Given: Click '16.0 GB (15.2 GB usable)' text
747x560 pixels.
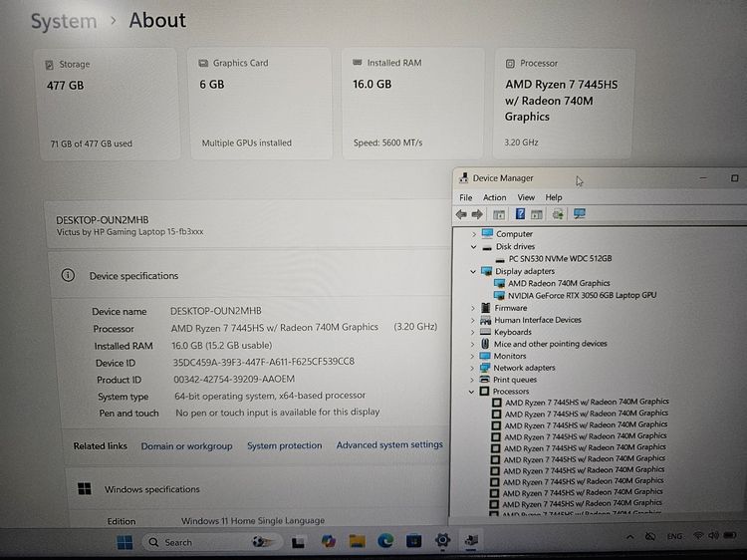Looking at the screenshot, I should (x=222, y=345).
